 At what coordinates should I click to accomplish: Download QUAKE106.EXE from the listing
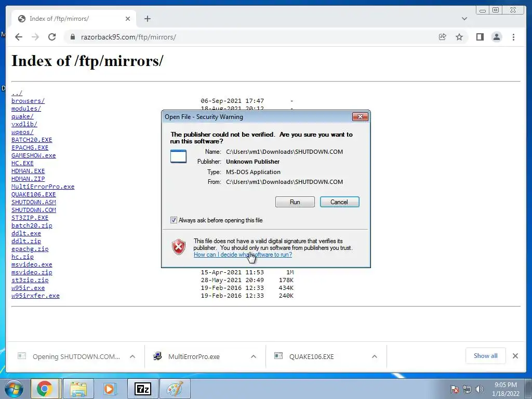click(34, 194)
